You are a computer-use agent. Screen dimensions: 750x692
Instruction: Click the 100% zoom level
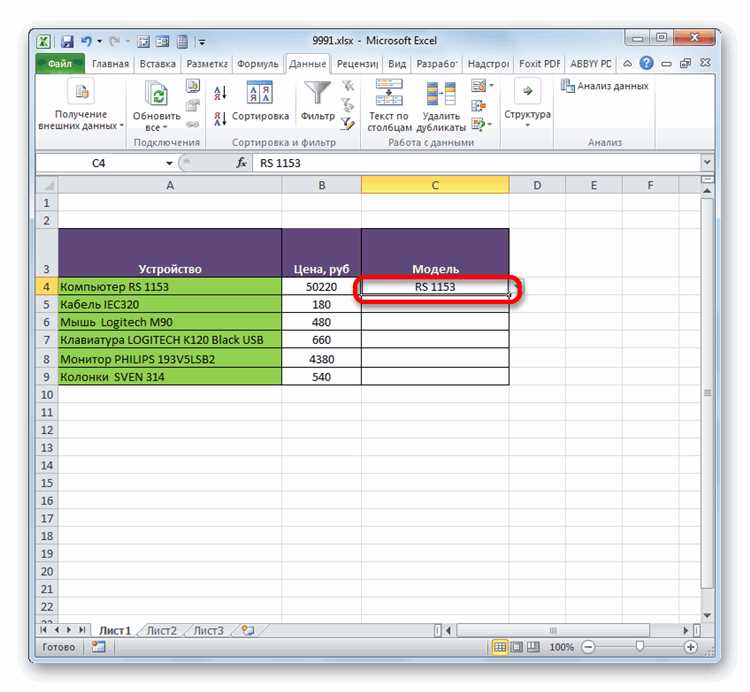pyautogui.click(x=561, y=647)
